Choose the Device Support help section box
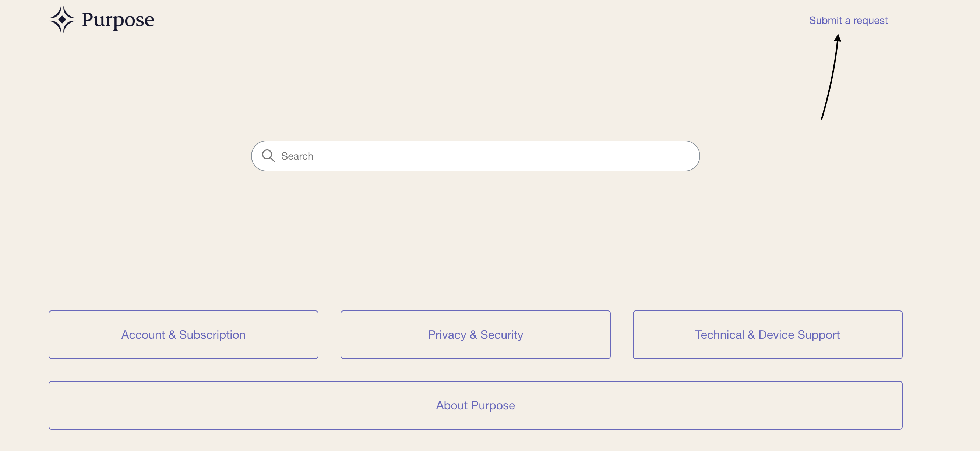This screenshot has height=451, width=980. (x=767, y=335)
